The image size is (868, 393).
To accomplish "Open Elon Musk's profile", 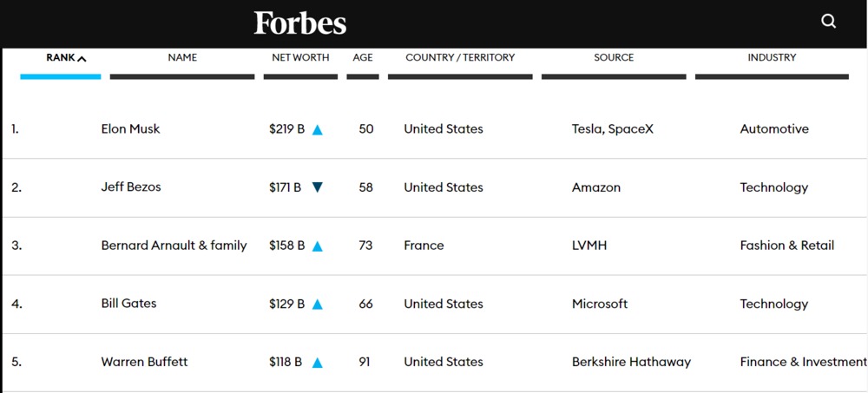I will tap(131, 129).
